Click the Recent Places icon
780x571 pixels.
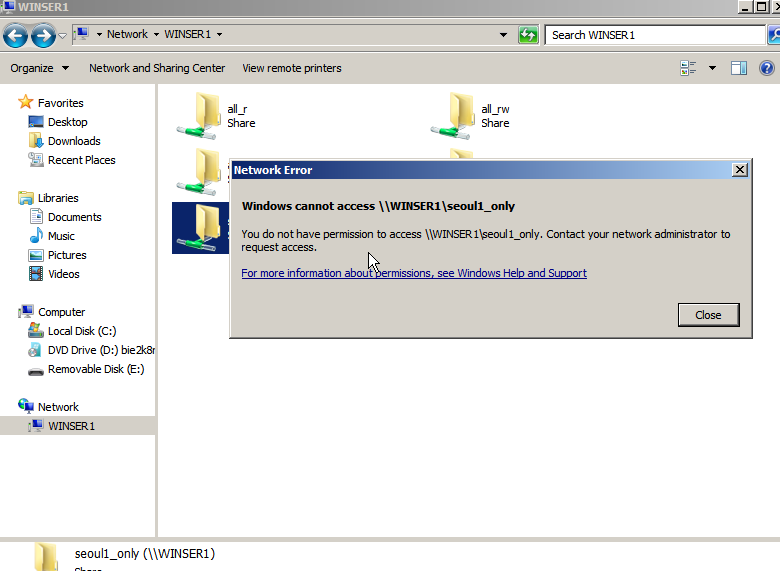point(36,160)
